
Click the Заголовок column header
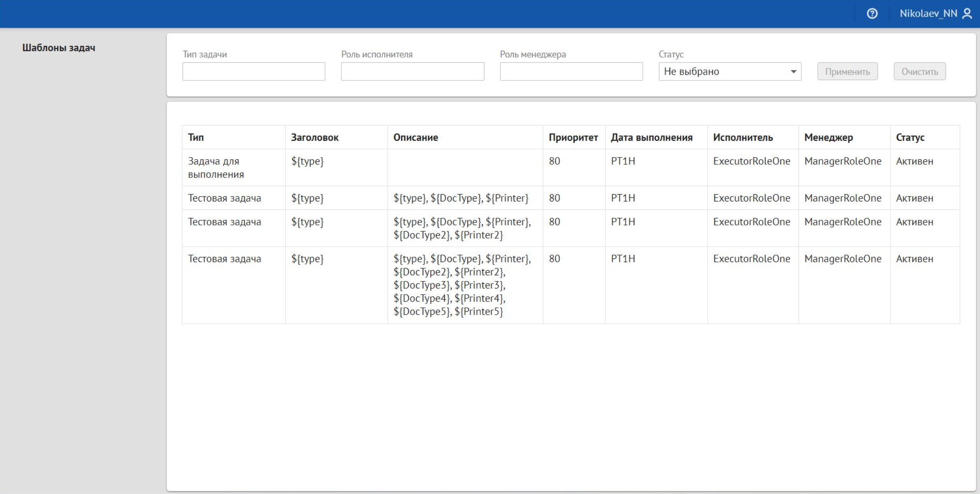(315, 137)
